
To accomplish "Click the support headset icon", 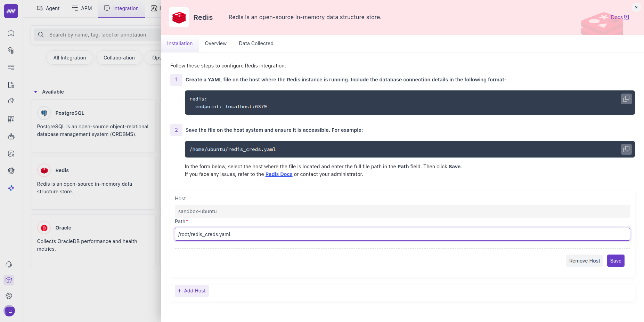I will (x=9, y=264).
